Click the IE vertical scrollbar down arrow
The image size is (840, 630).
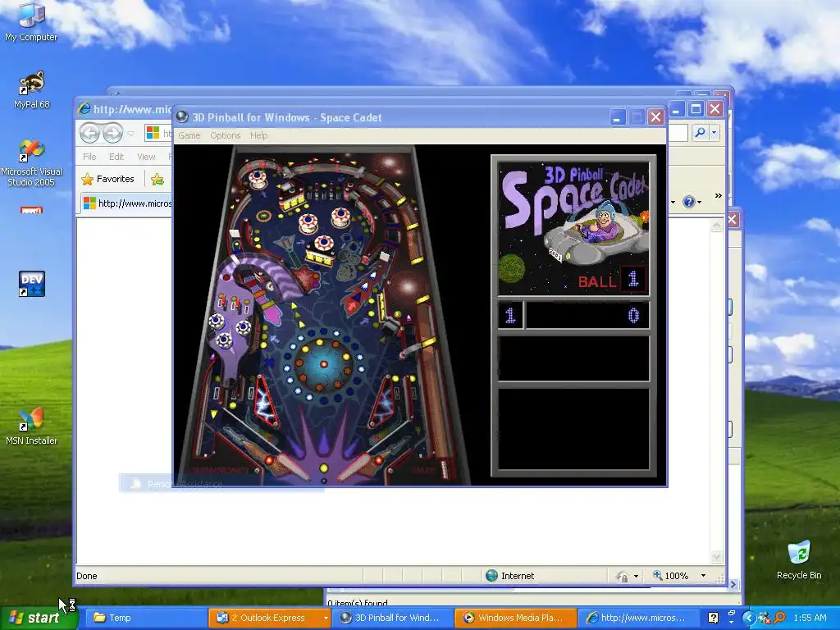[x=716, y=557]
